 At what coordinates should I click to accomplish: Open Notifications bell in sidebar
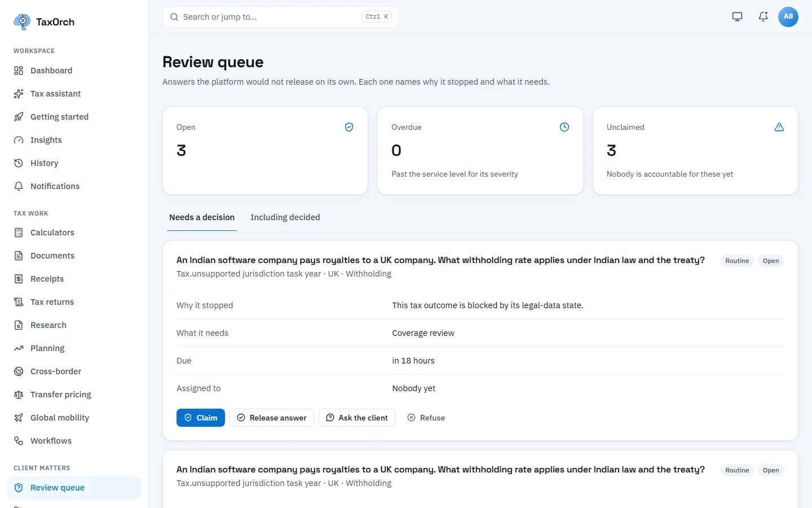(19, 186)
